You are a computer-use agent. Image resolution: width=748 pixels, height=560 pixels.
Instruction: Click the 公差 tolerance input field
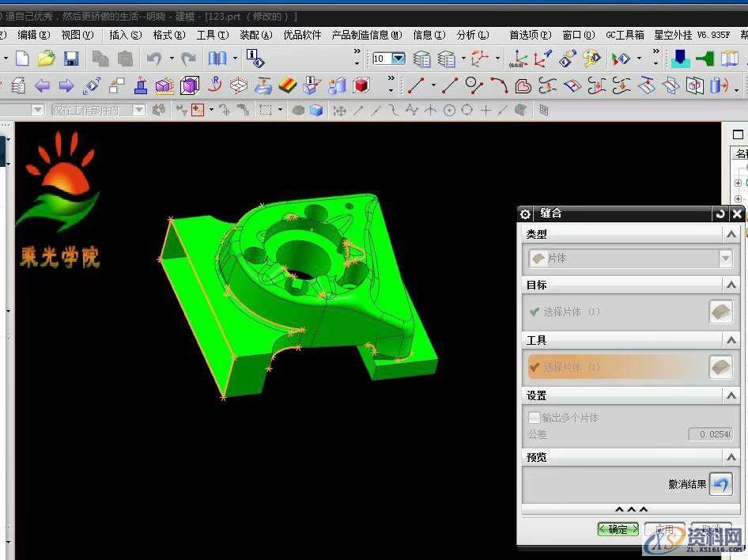tap(709, 434)
